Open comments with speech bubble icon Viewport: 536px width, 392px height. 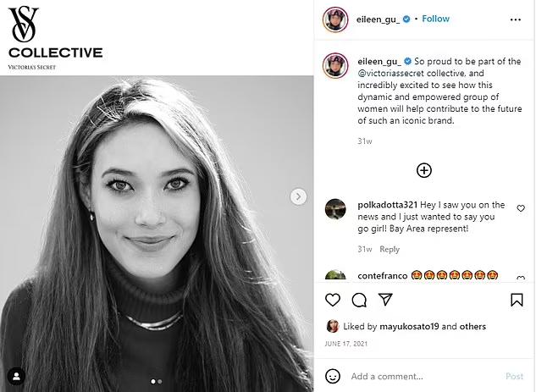tap(359, 300)
